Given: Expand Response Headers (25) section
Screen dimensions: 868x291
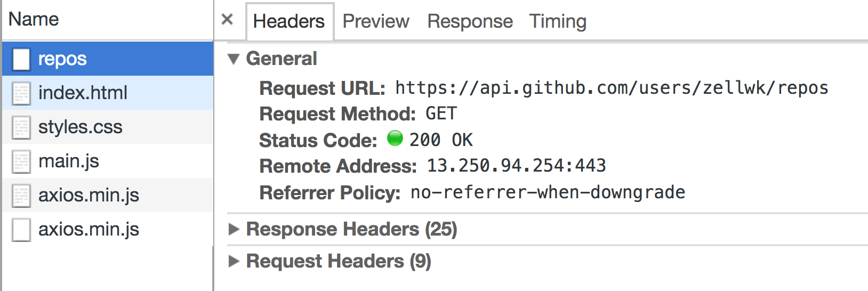Looking at the screenshot, I should pos(234,229).
